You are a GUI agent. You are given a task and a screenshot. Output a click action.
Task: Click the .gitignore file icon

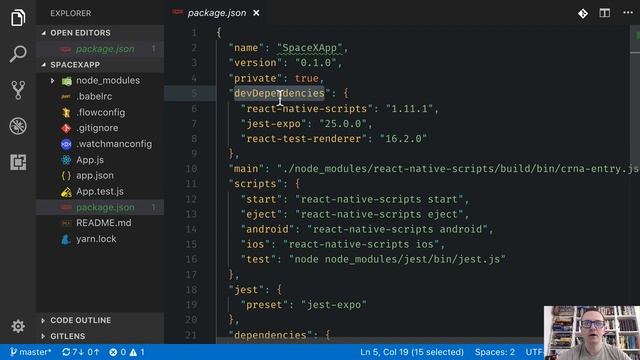[x=66, y=128]
